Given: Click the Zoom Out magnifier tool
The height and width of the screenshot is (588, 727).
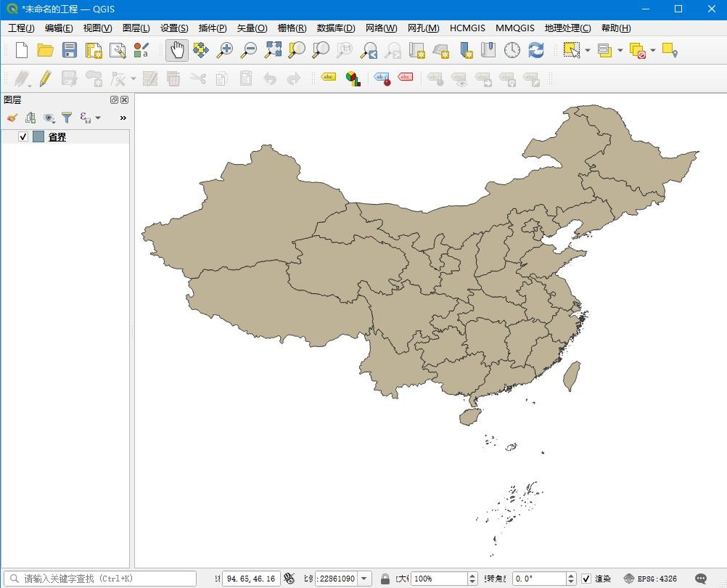Looking at the screenshot, I should click(249, 50).
